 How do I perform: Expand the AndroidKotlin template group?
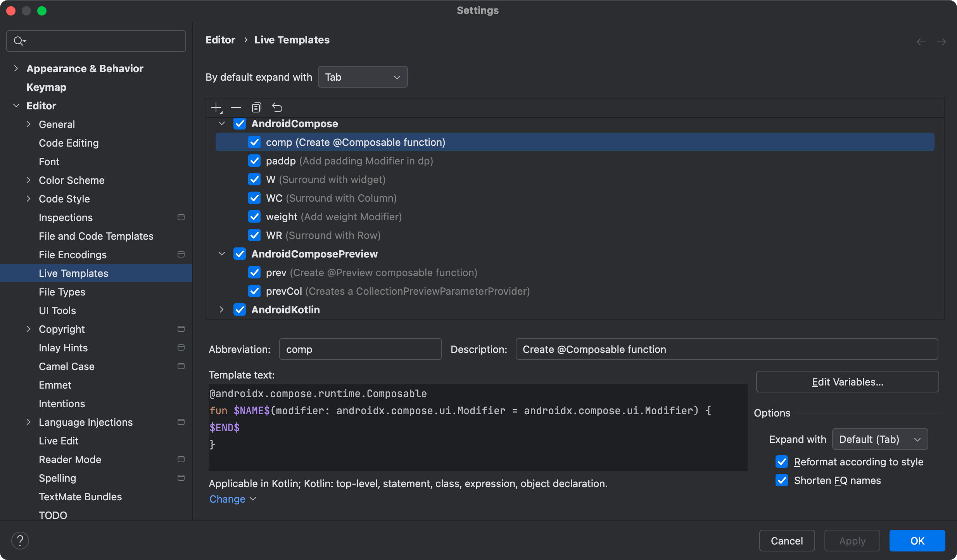tap(221, 309)
